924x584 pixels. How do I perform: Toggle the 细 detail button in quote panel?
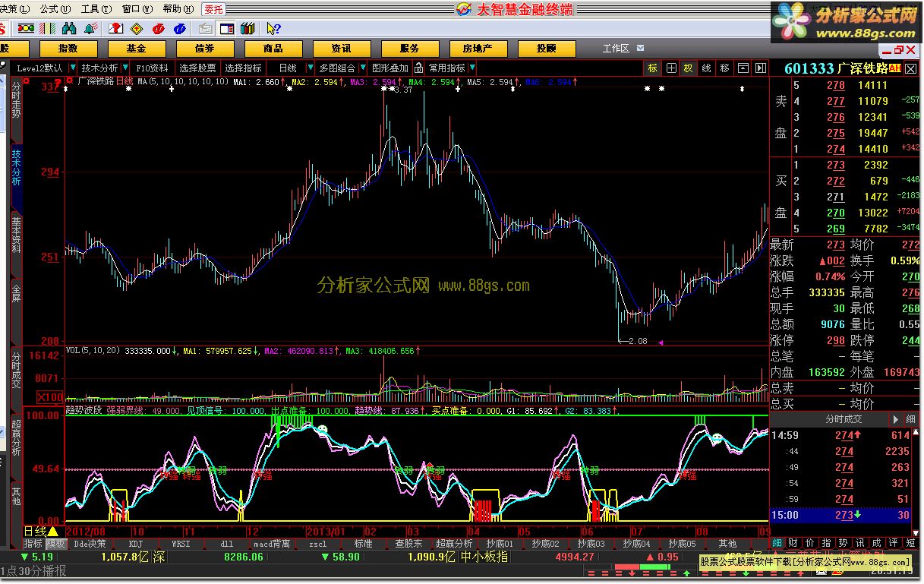[x=911, y=418]
